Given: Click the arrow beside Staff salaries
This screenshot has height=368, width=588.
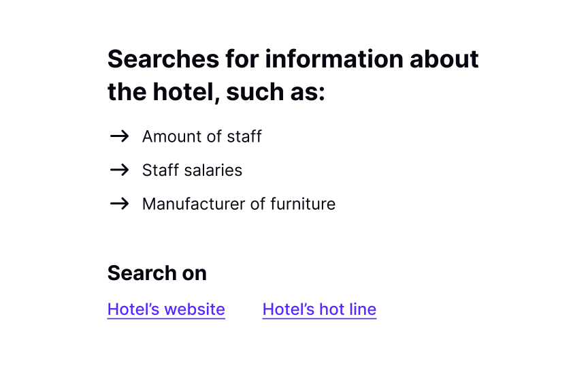Looking at the screenshot, I should click(119, 170).
